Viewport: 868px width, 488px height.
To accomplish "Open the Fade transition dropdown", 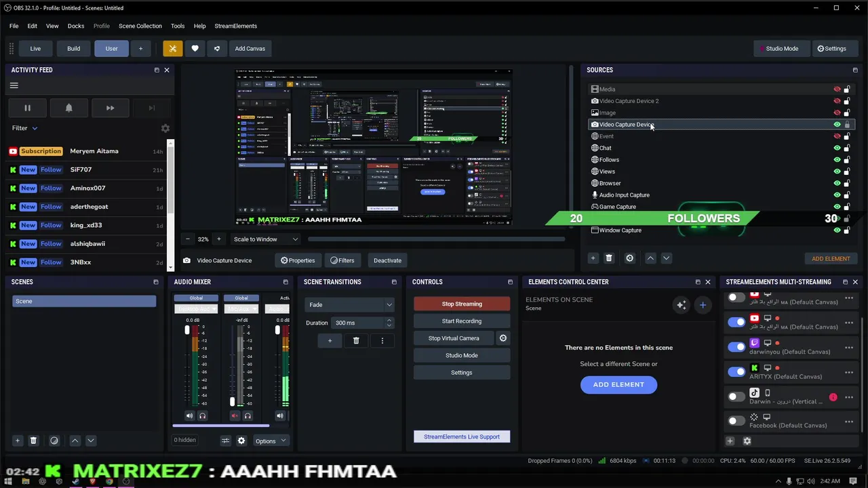I will point(349,305).
